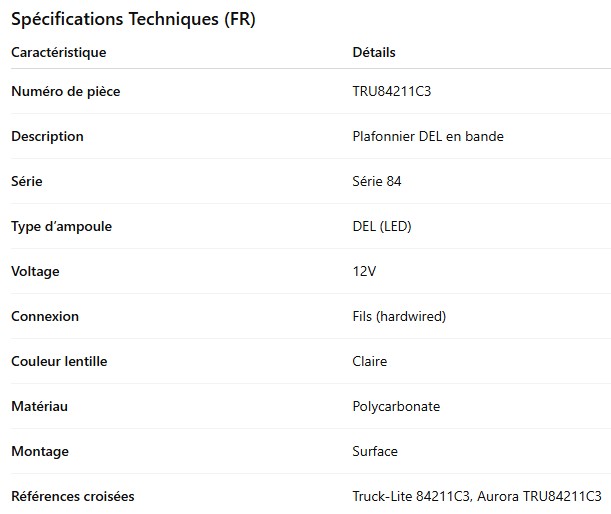Click the Type d'ampoule label
The width and height of the screenshot is (611, 514).
(x=61, y=227)
